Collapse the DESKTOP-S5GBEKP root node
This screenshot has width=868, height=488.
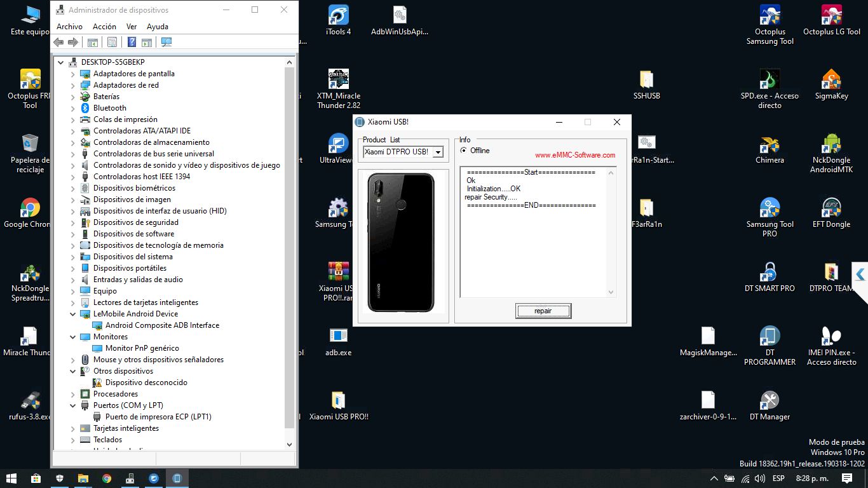click(61, 62)
